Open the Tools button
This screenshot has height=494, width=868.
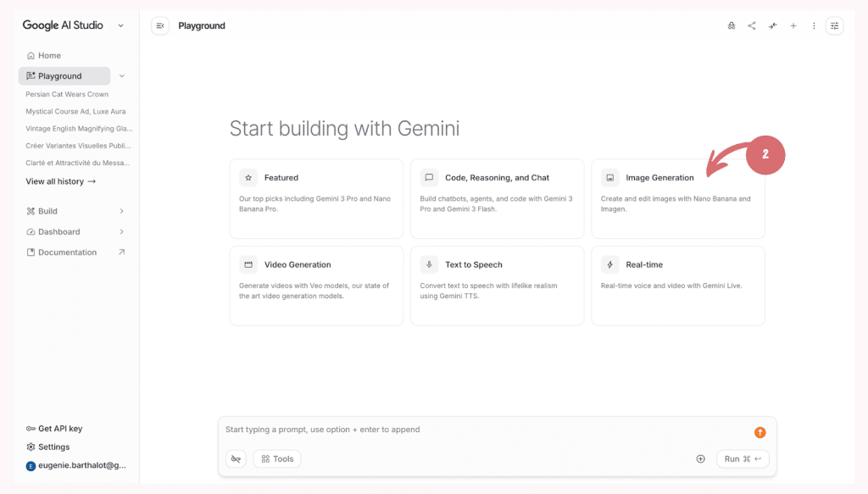277,458
